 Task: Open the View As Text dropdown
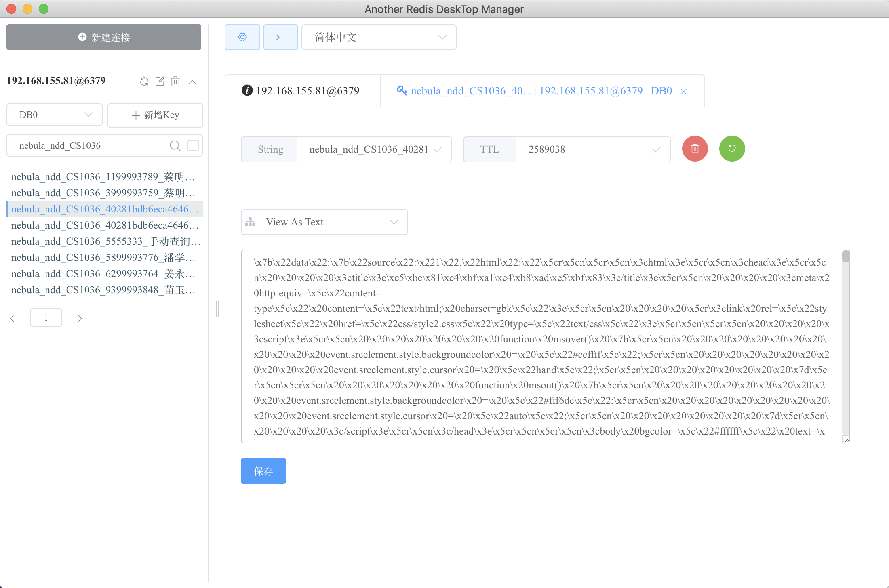[324, 222]
